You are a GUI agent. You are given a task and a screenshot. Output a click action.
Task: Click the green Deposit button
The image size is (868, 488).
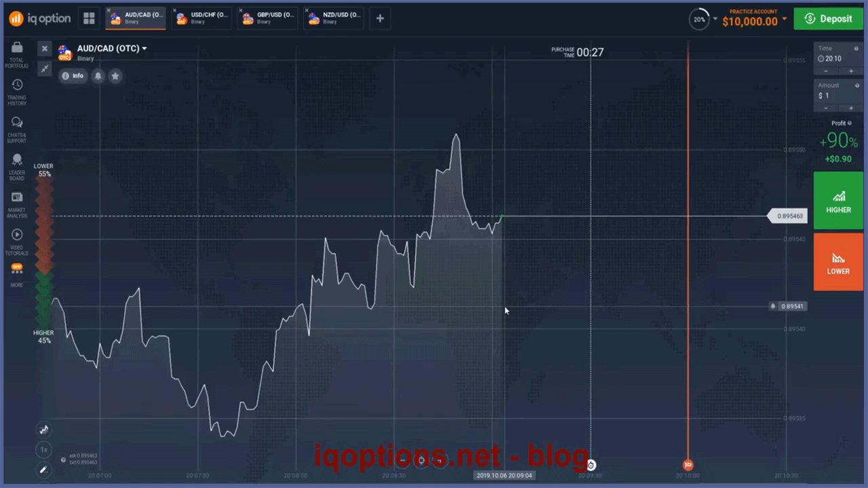828,19
